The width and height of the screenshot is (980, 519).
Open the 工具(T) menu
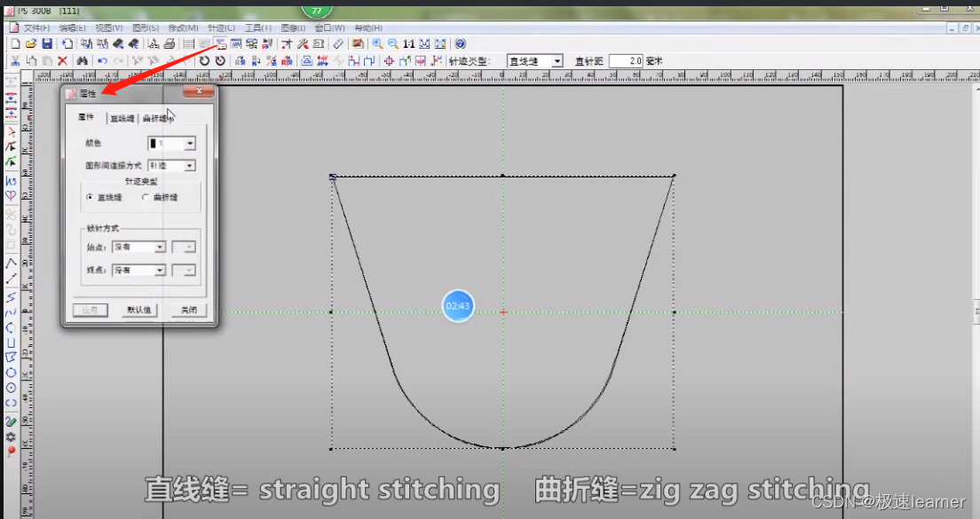point(257,28)
